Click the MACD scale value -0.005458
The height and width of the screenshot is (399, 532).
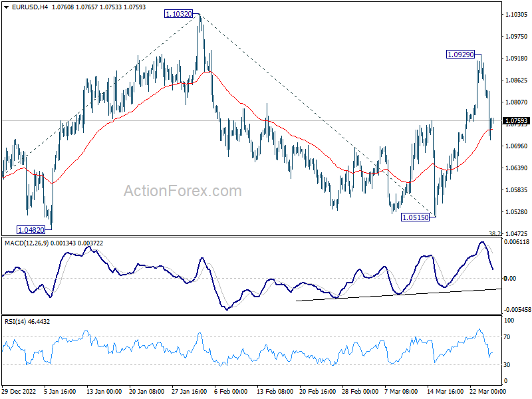tap(517, 310)
